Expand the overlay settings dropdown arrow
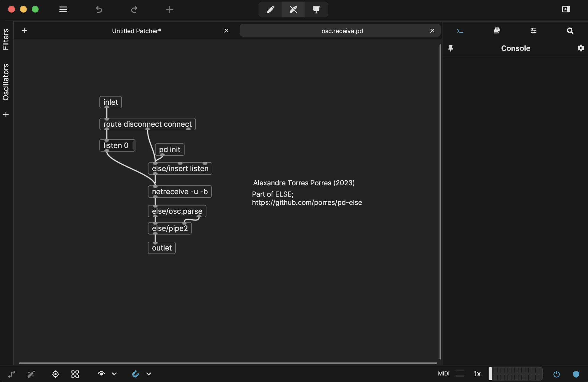This screenshot has height=382, width=588. [x=114, y=374]
